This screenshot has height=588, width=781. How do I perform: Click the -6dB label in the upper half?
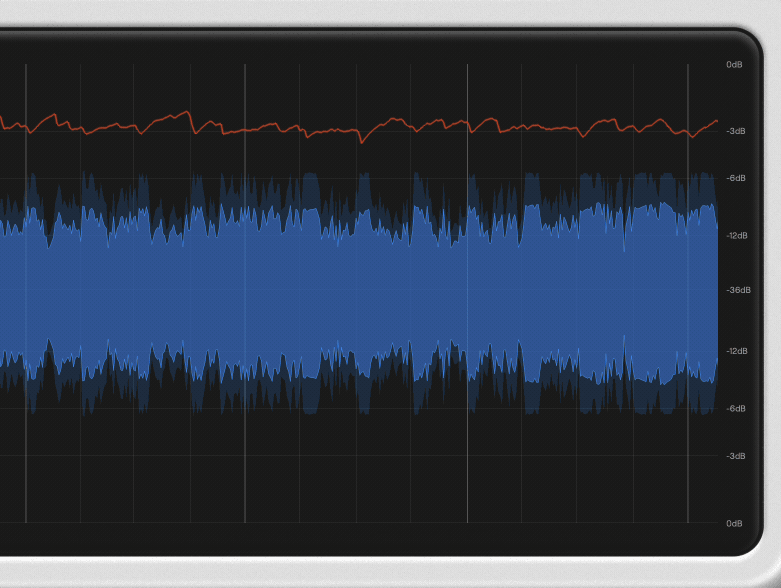coord(736,178)
